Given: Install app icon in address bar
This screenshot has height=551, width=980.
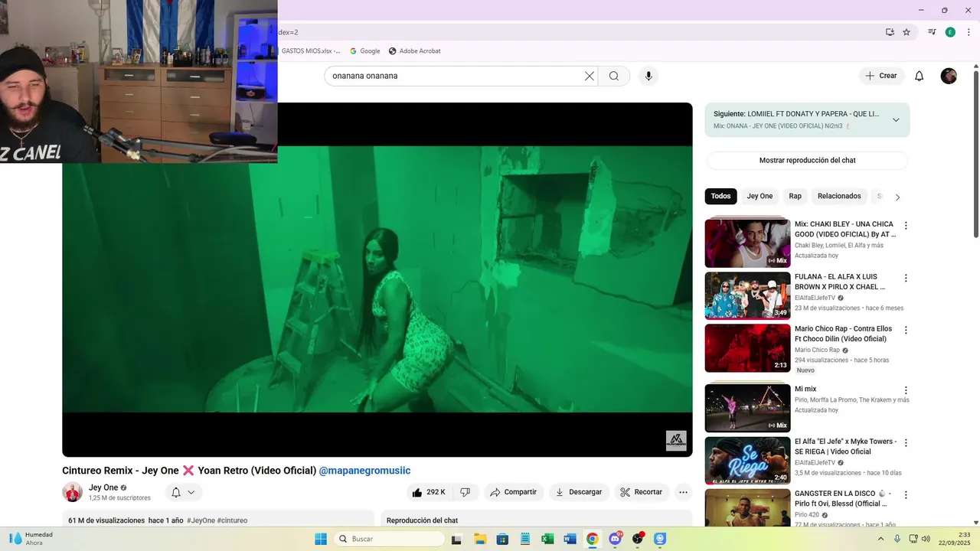Looking at the screenshot, I should pyautogui.click(x=890, y=32).
